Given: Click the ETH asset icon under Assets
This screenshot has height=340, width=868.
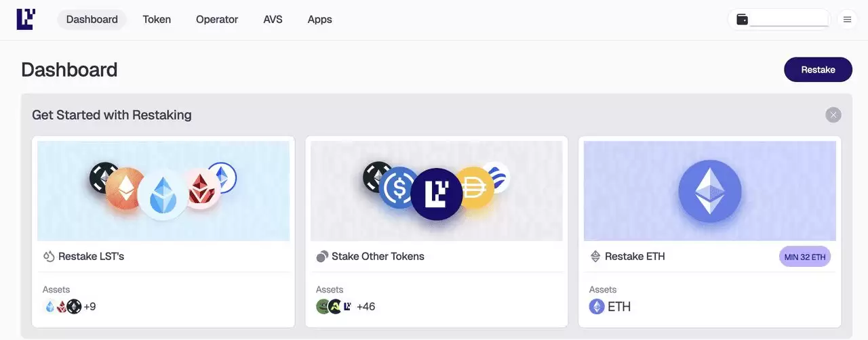Looking at the screenshot, I should (596, 307).
